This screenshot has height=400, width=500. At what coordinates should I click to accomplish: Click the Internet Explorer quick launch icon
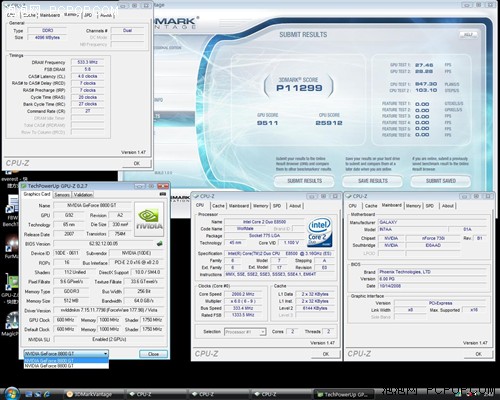point(47,394)
